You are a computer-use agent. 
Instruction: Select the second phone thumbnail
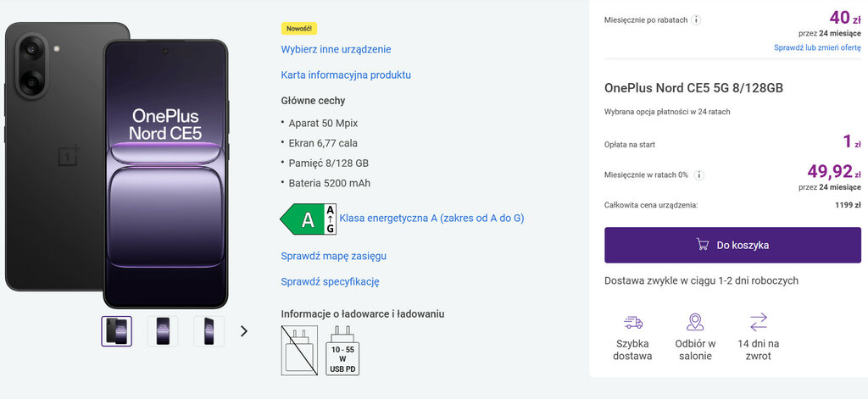pos(163,331)
